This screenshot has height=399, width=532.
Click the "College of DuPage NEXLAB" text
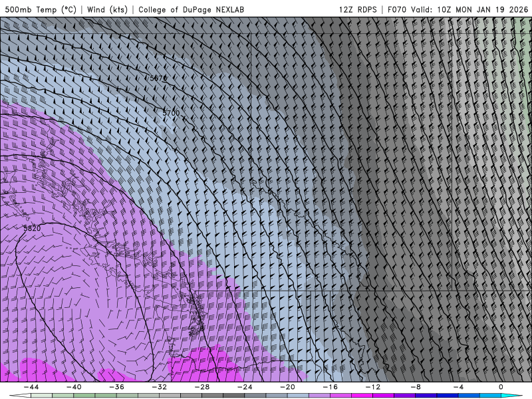tap(191, 9)
